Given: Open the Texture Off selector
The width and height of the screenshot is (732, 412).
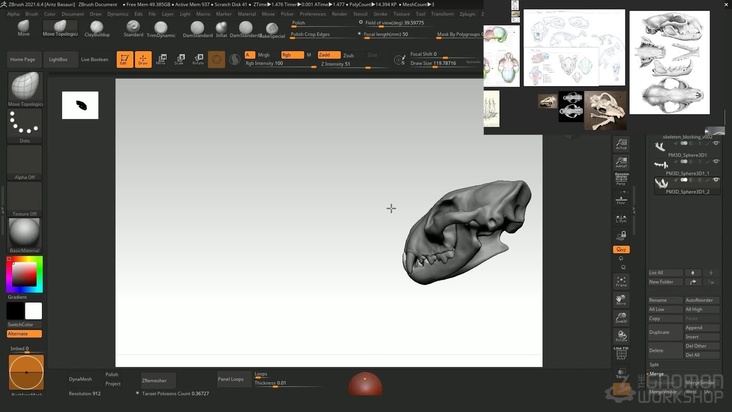Looking at the screenshot, I should pos(25,198).
